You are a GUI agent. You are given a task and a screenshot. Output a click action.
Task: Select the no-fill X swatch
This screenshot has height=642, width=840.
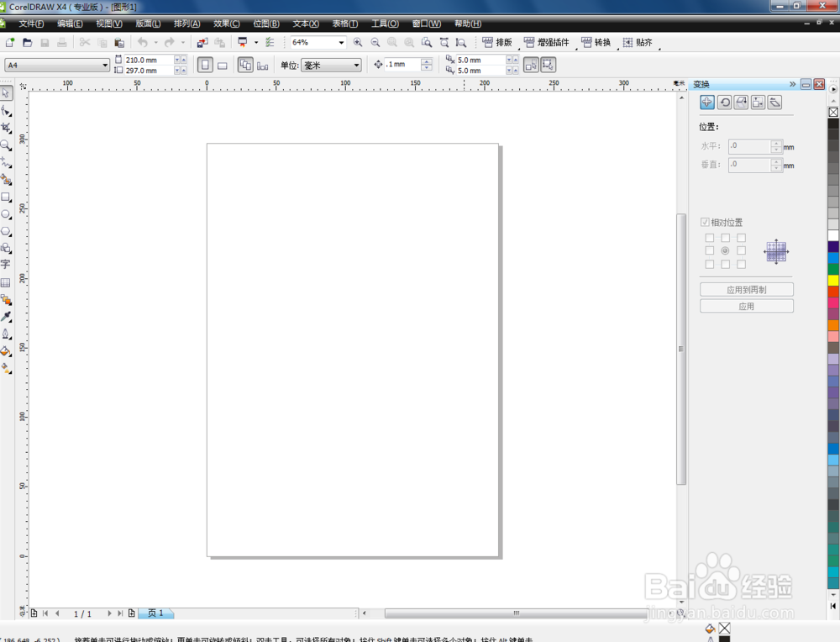tap(833, 112)
